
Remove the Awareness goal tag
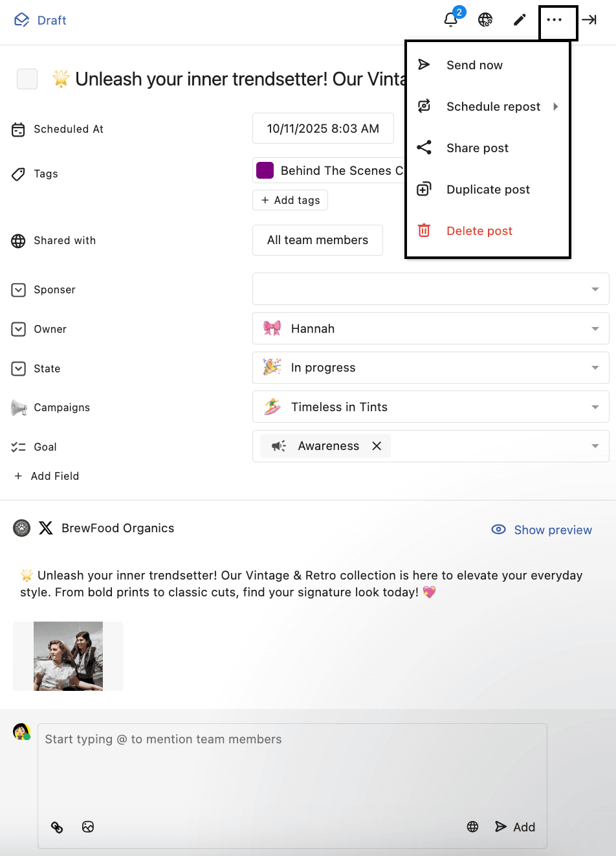(377, 446)
